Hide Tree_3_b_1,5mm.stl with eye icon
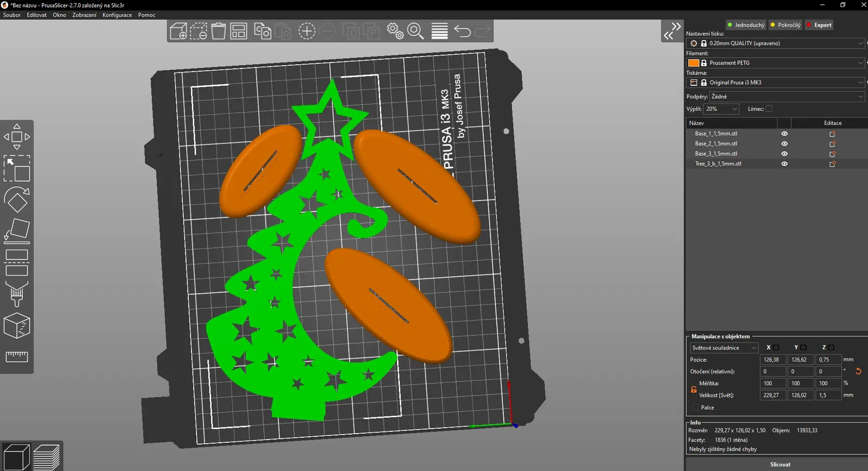This screenshot has height=471, width=868. pyautogui.click(x=784, y=164)
